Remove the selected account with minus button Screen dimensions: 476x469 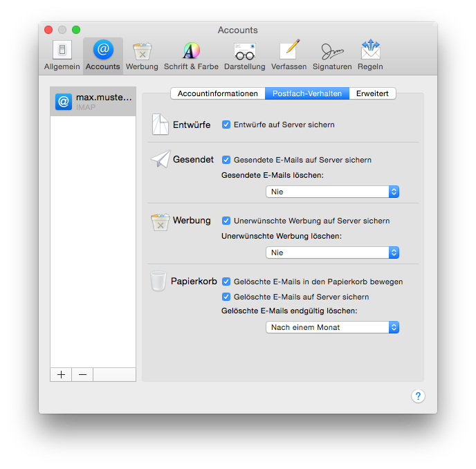coord(82,375)
